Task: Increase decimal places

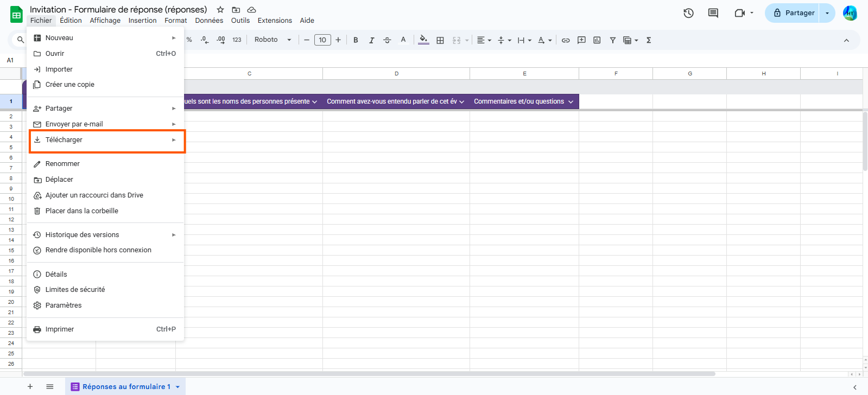Action: [220, 40]
